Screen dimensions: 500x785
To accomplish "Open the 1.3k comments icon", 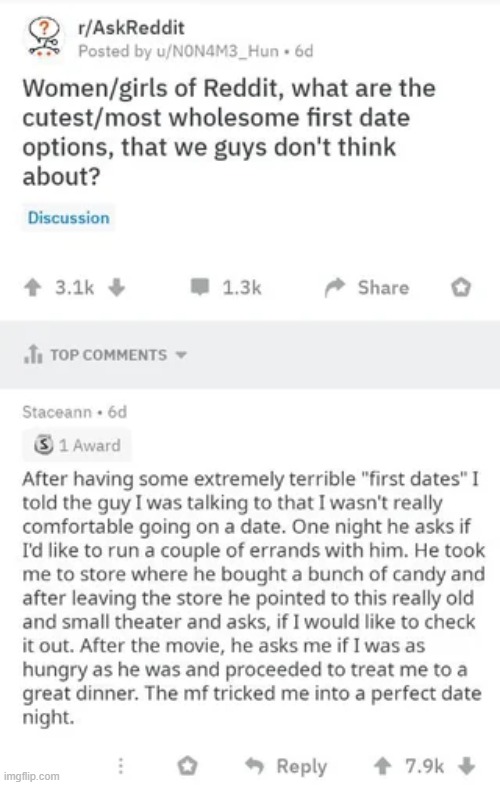I will [x=200, y=287].
